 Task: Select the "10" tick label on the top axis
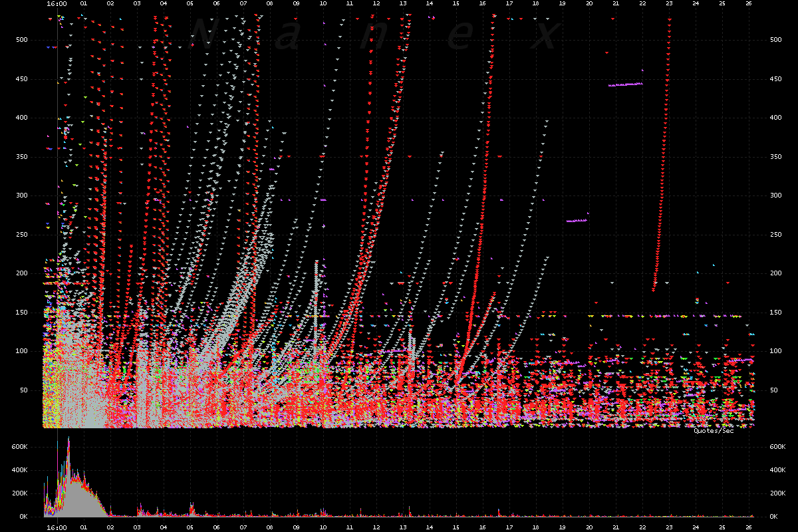point(323,3)
